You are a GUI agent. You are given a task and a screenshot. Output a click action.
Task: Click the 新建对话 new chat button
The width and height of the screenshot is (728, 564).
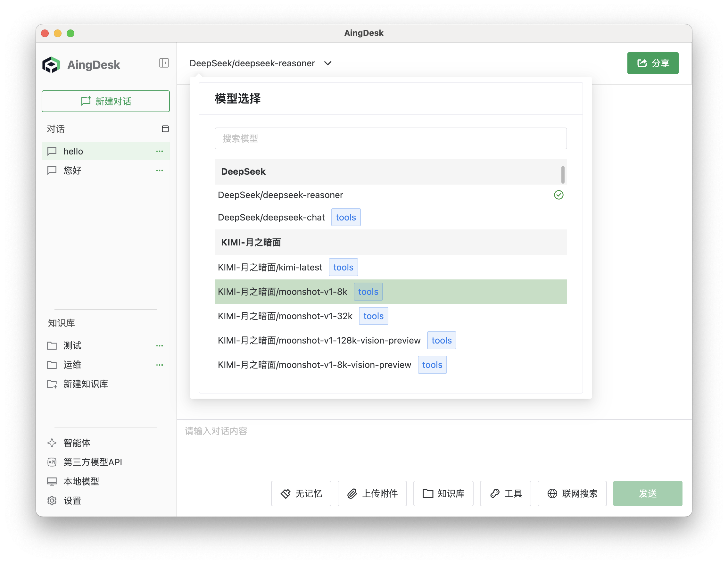106,101
